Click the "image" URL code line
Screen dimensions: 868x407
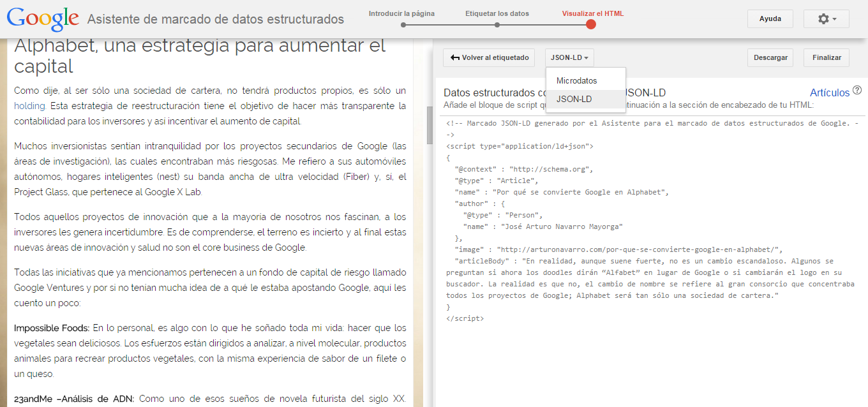[x=618, y=249]
